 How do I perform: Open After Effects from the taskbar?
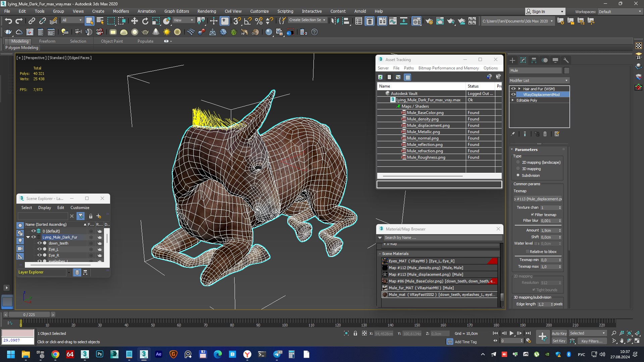tap(159, 354)
